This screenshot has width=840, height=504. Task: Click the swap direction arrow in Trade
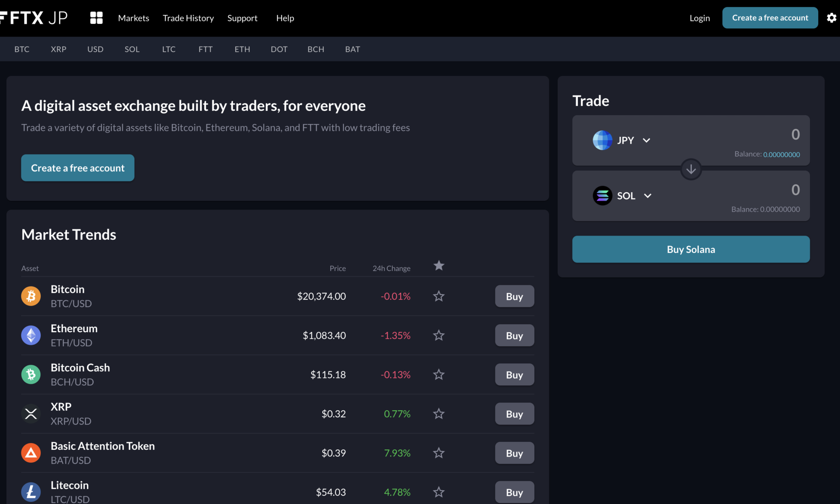pos(691,169)
